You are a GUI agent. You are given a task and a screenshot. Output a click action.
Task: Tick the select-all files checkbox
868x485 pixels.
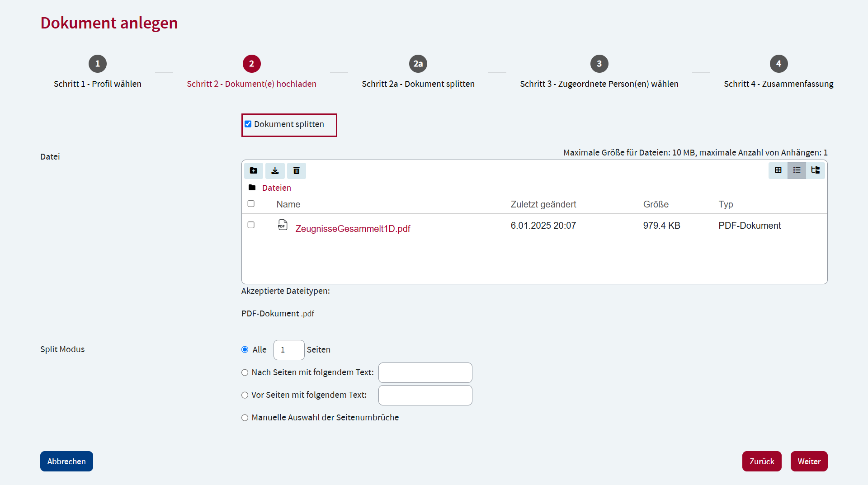[x=251, y=204]
